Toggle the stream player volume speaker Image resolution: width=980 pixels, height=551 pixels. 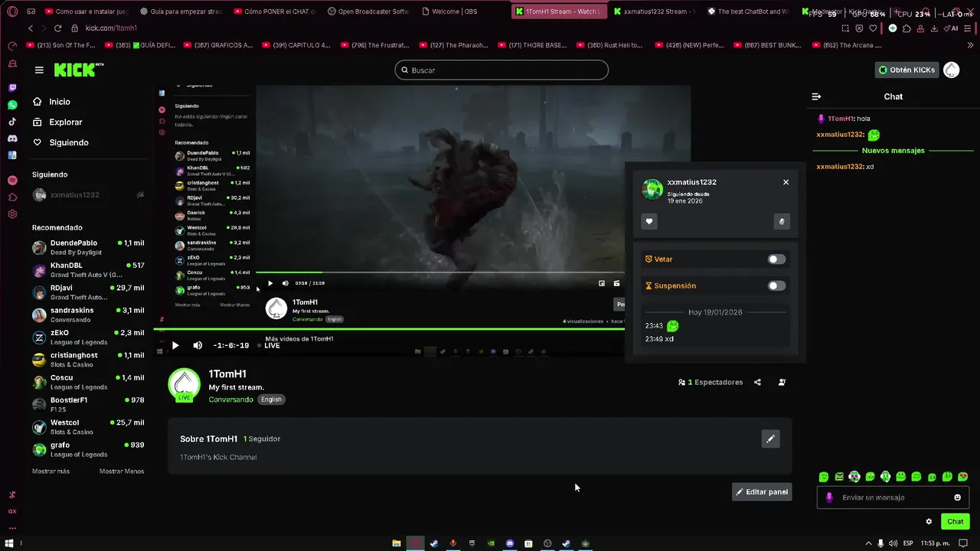click(x=198, y=345)
